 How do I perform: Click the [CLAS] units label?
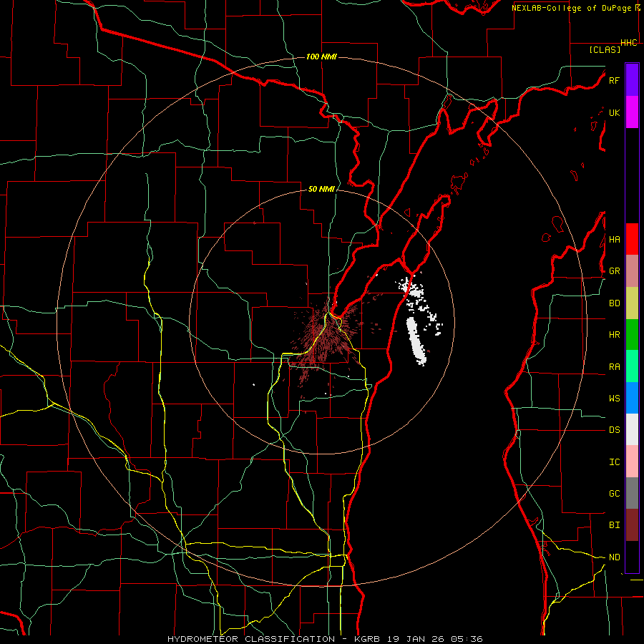tap(605, 49)
